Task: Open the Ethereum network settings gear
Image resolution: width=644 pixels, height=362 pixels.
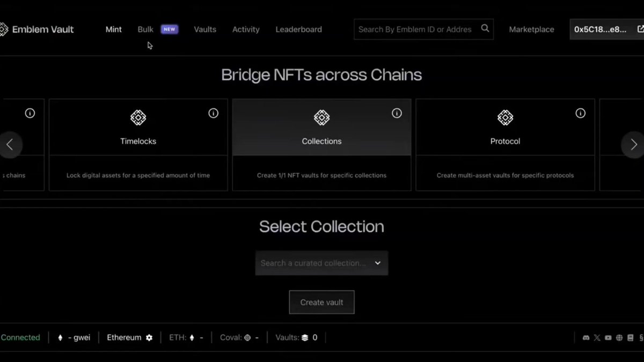Action: coord(149,338)
